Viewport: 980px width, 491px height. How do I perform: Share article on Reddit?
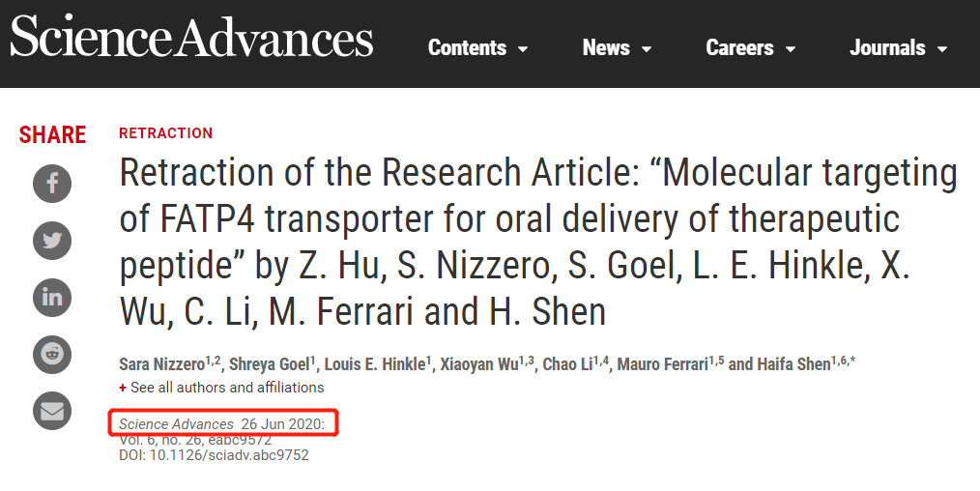[52, 354]
